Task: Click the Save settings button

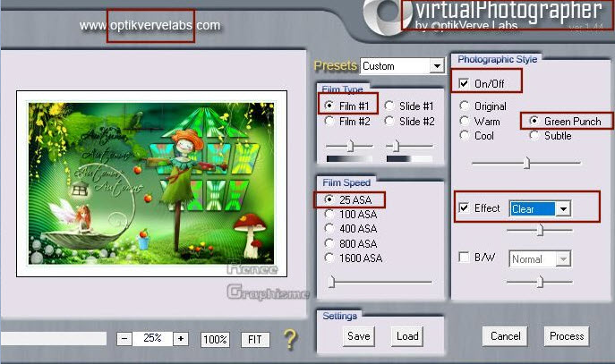Action: (358, 336)
